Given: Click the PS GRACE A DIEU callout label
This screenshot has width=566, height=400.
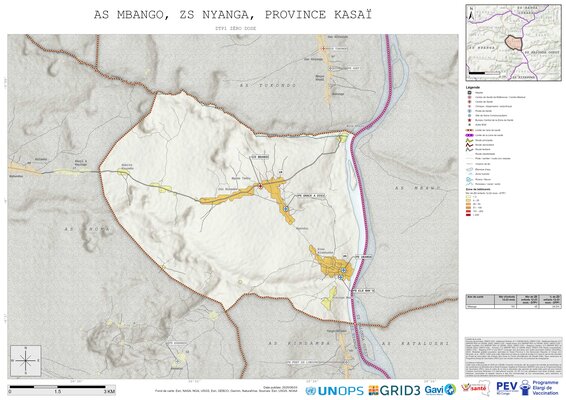Looking at the screenshot, I should pyautogui.click(x=310, y=195).
